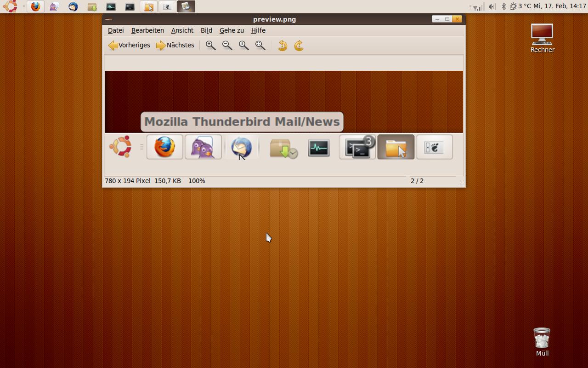
Task: Open the volume control in system tray
Action: pyautogui.click(x=492, y=6)
